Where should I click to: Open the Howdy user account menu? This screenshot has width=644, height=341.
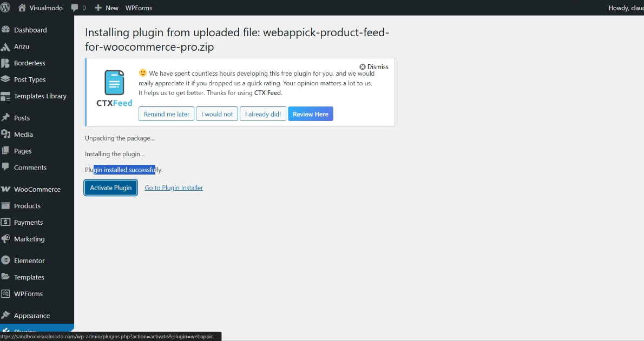tap(625, 8)
